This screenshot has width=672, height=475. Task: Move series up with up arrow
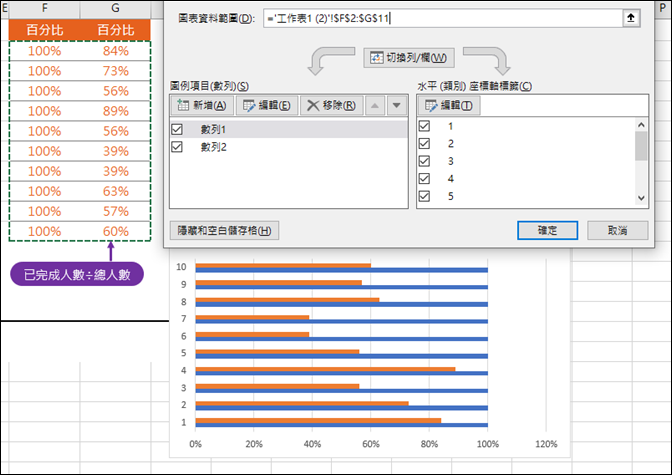(x=375, y=105)
